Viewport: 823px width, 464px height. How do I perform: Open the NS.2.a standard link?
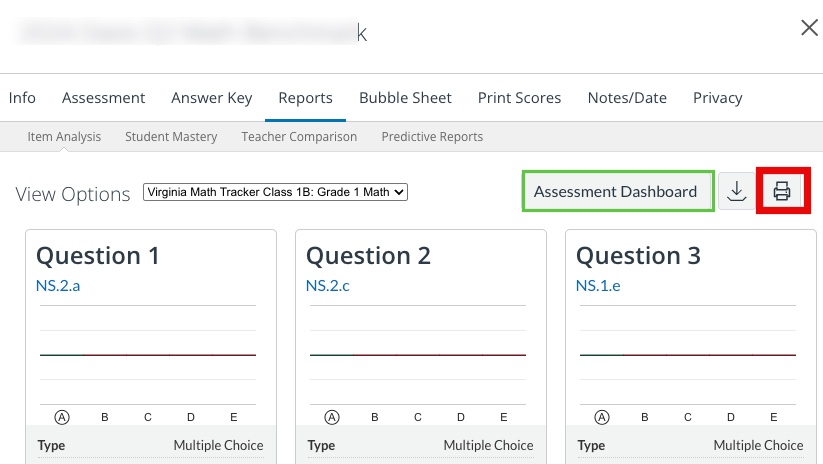pos(58,286)
